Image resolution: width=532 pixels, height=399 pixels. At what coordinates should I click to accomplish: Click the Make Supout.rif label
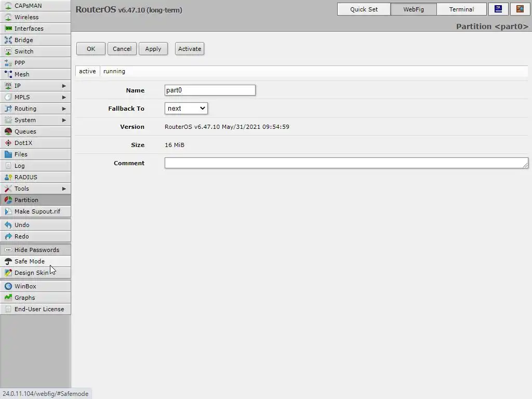(x=37, y=211)
